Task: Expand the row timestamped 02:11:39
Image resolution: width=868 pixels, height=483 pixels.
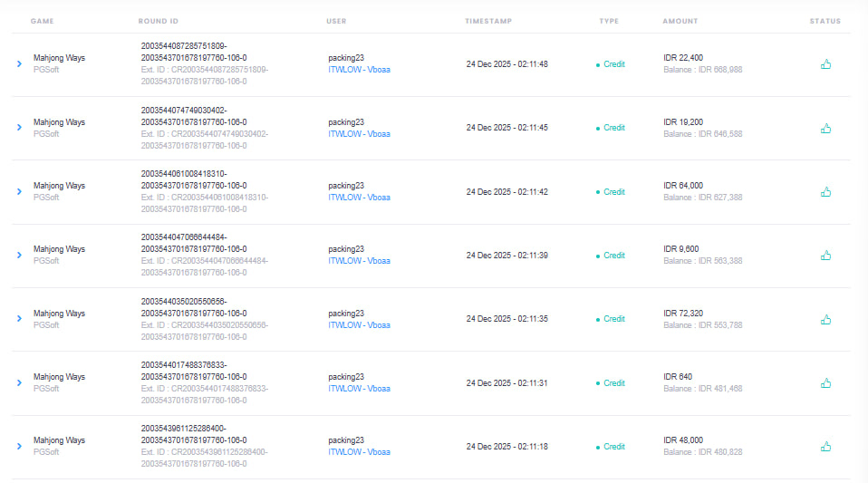Action: pyautogui.click(x=19, y=255)
